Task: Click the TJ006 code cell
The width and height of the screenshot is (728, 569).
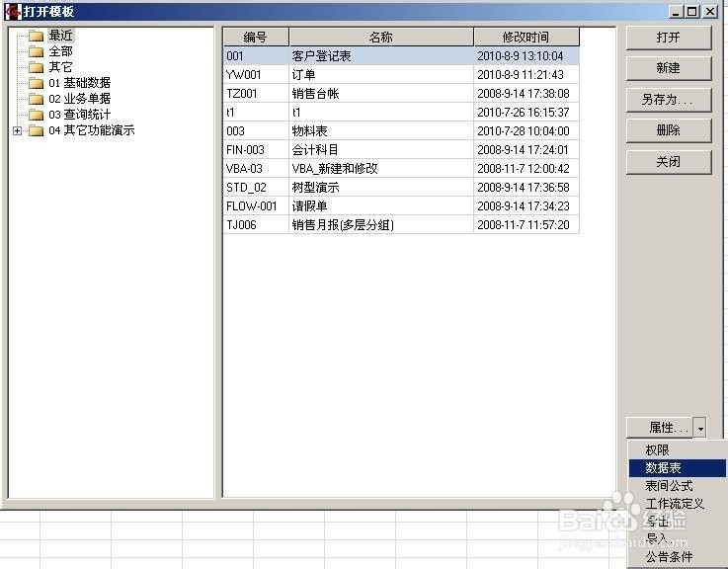Action: point(256,225)
